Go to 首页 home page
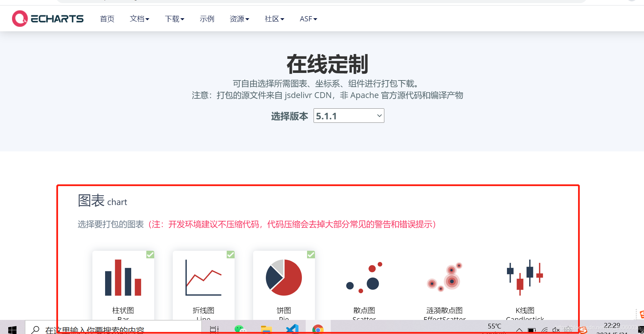Image resolution: width=644 pixels, height=334 pixels. coord(107,19)
